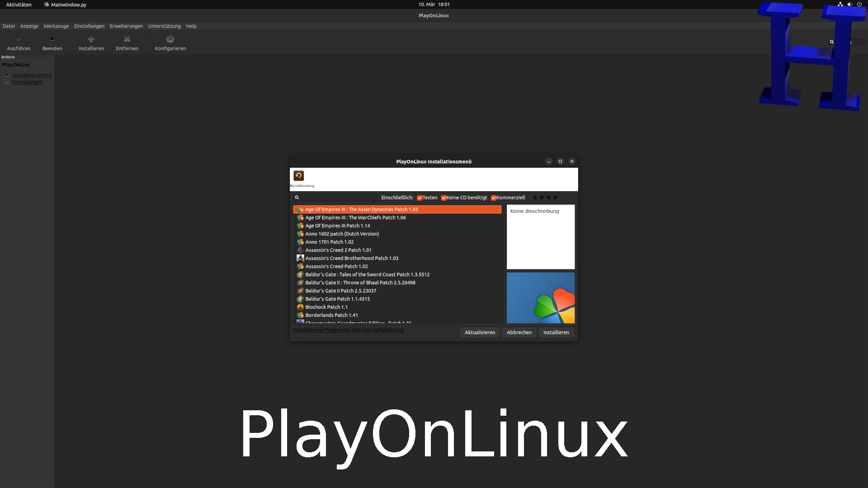
Task: Click the search field in install dialog
Action: 335,197
